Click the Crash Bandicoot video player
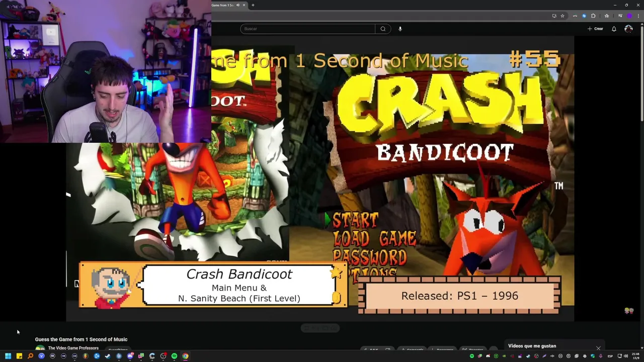 coord(320,178)
